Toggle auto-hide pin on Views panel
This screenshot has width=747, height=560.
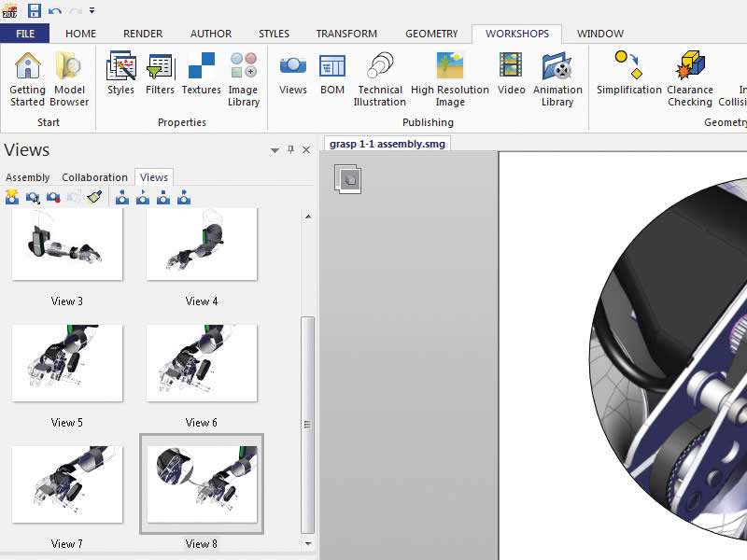click(x=290, y=149)
